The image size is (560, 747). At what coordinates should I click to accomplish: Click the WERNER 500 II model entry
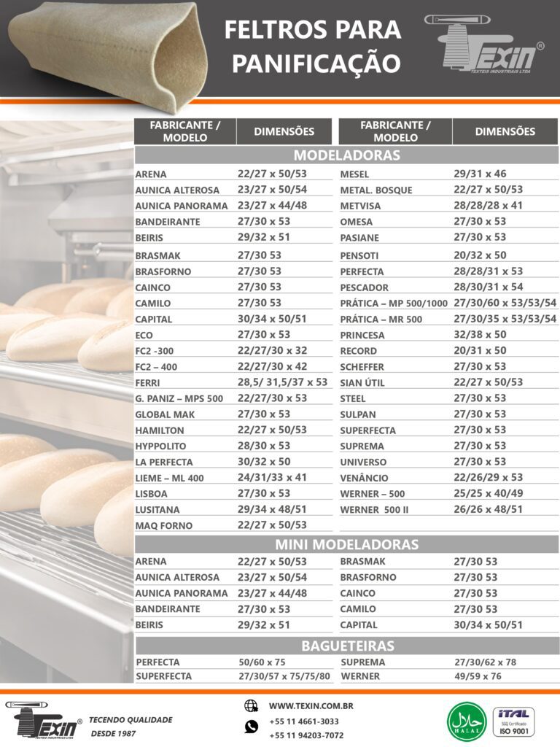pyautogui.click(x=374, y=509)
